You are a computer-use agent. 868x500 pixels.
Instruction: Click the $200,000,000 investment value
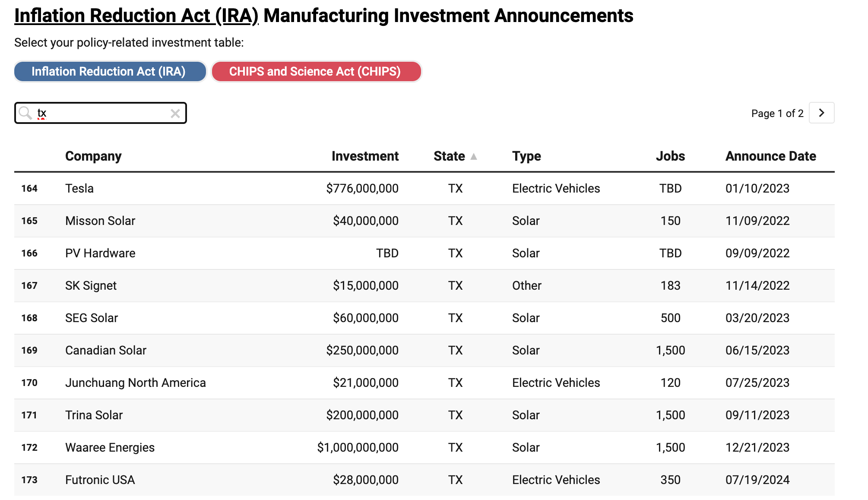click(x=362, y=415)
